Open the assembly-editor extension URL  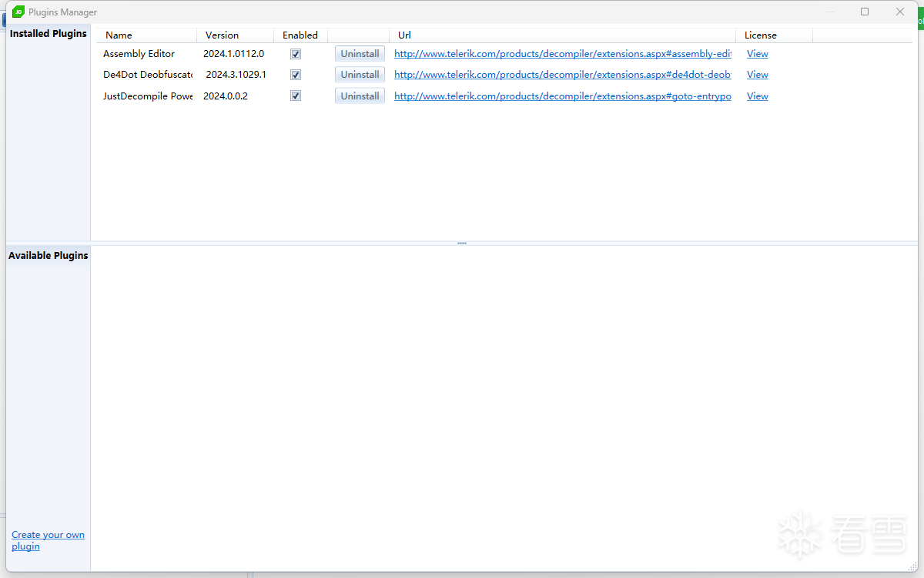click(563, 54)
